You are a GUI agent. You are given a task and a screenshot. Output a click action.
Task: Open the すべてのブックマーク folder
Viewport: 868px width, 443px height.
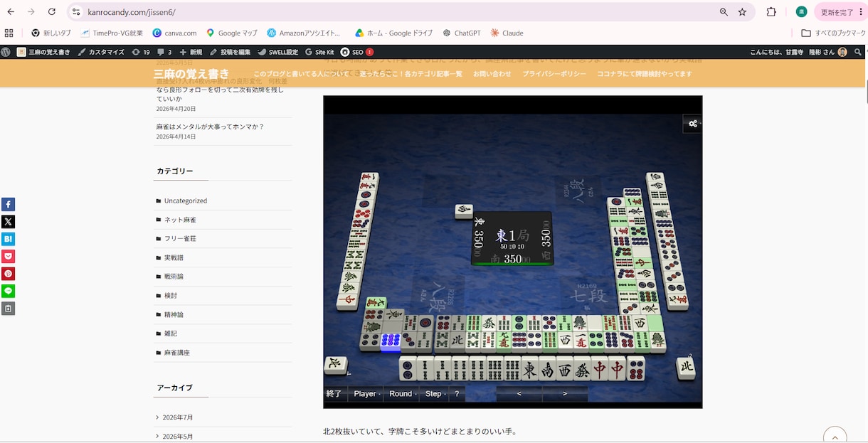(834, 33)
